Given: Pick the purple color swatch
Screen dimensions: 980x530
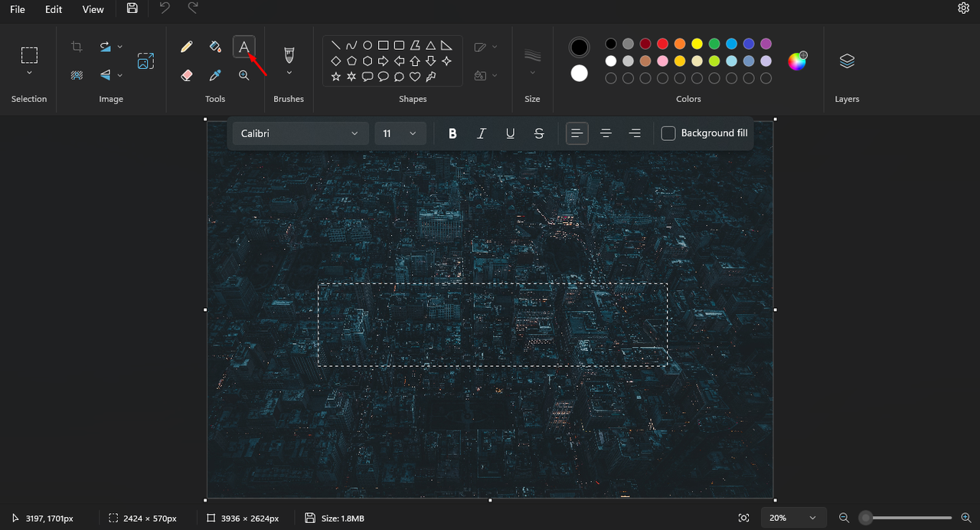Looking at the screenshot, I should 766,44.
